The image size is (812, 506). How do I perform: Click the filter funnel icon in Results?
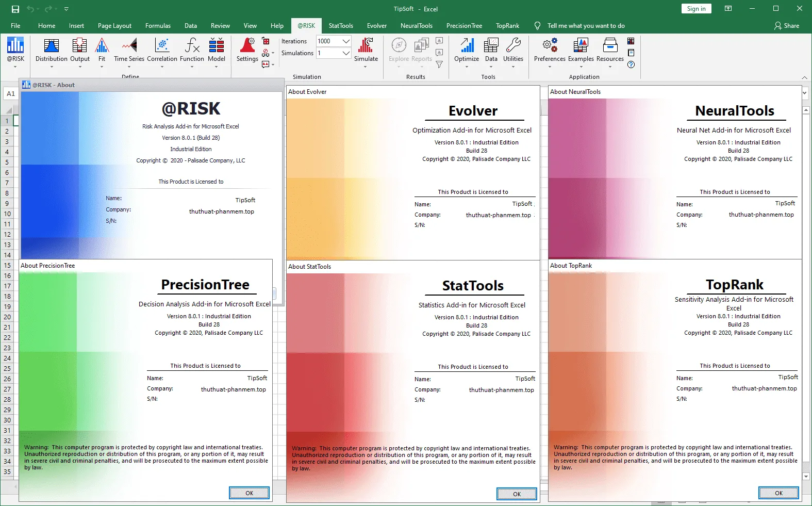(439, 64)
